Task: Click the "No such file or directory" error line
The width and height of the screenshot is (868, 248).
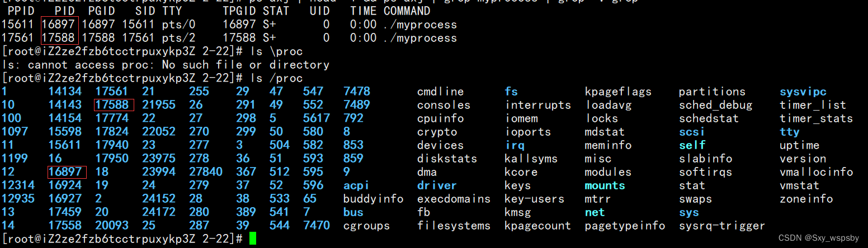Action: [x=166, y=65]
